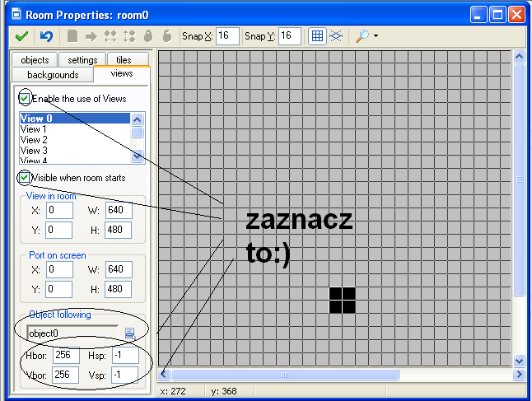
Task: Click the blue undo arrow icon
Action: point(46,36)
